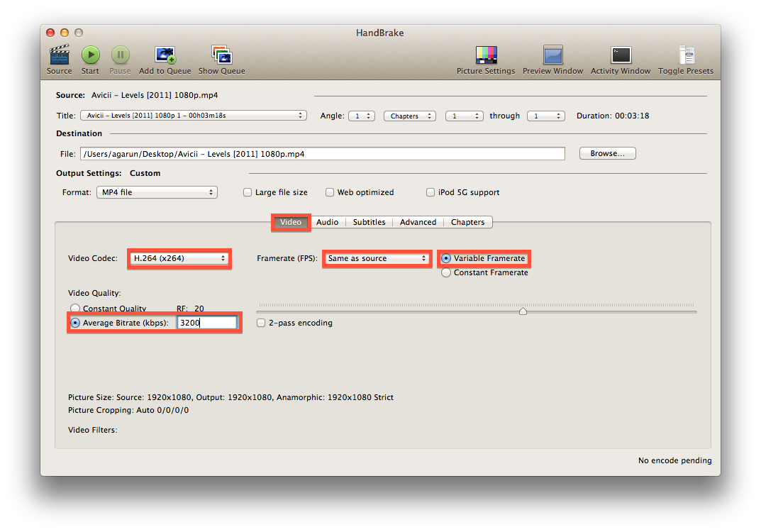Open the Title dropdown
761x532 pixels.
194,116
